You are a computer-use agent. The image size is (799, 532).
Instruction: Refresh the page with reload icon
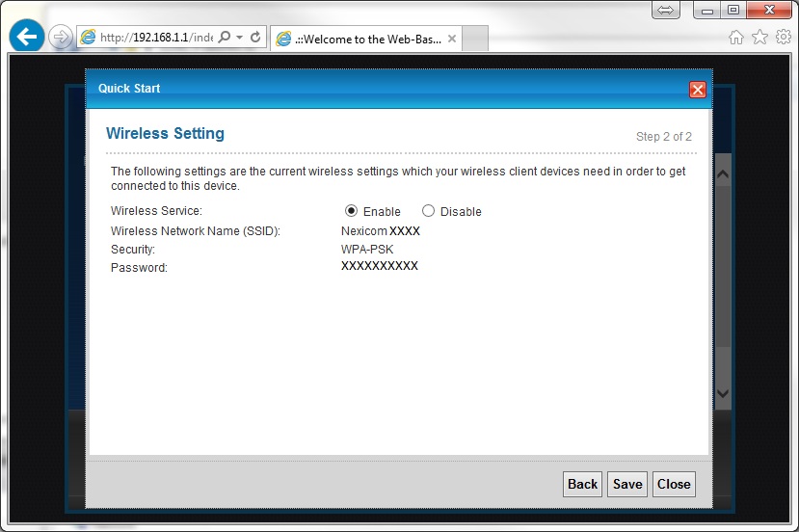point(255,37)
